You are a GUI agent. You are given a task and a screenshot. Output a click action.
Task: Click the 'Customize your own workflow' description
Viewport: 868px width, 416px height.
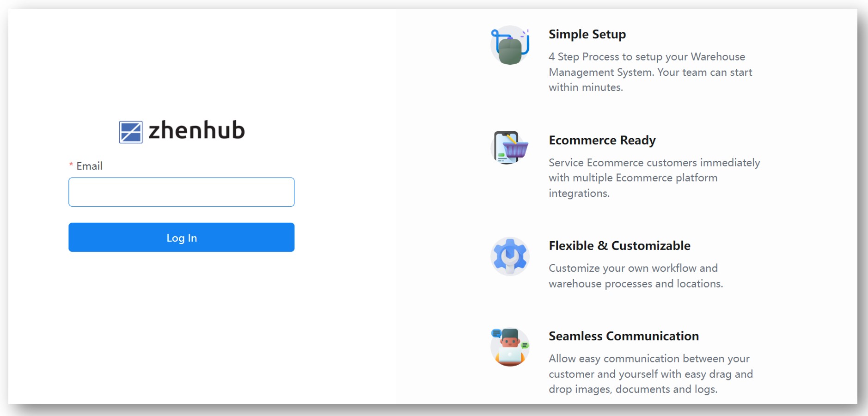[x=636, y=276]
